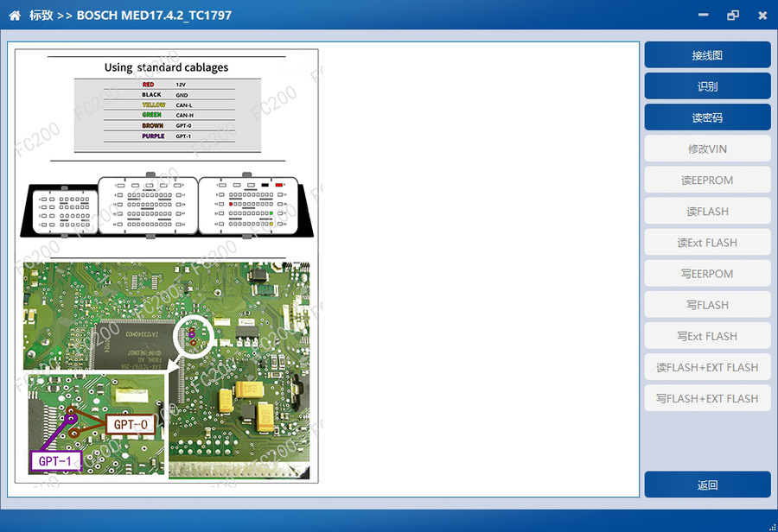Click the resize grip at bottom corner
Screen dimensions: 778x532
[x=773, y=527]
